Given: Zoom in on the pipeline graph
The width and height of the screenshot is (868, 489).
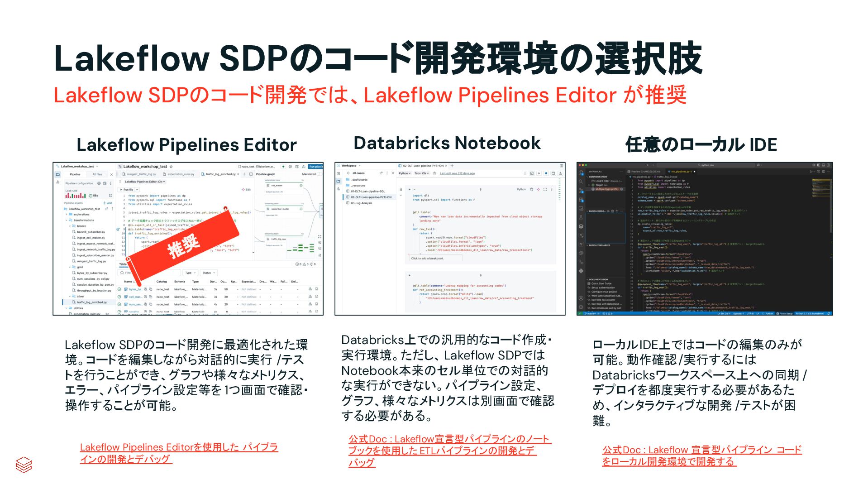Looking at the screenshot, I should point(320,243).
